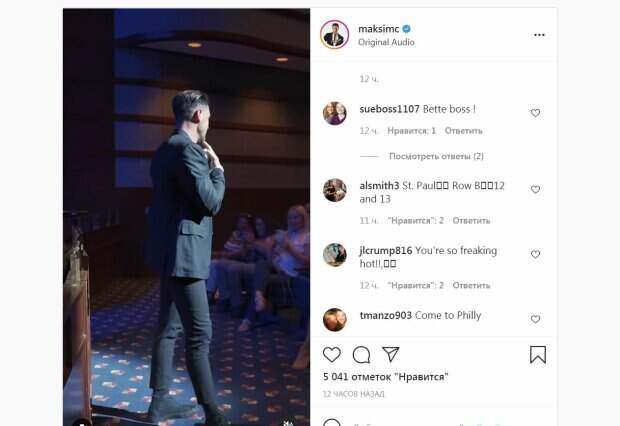Open the comment bubble icon
620x426 pixels.
tap(361, 355)
